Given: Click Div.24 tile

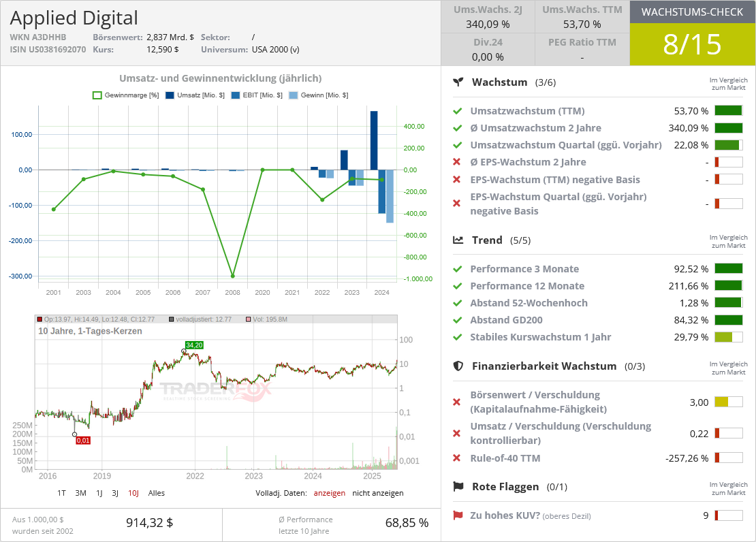Looking at the screenshot, I should pos(488,49).
